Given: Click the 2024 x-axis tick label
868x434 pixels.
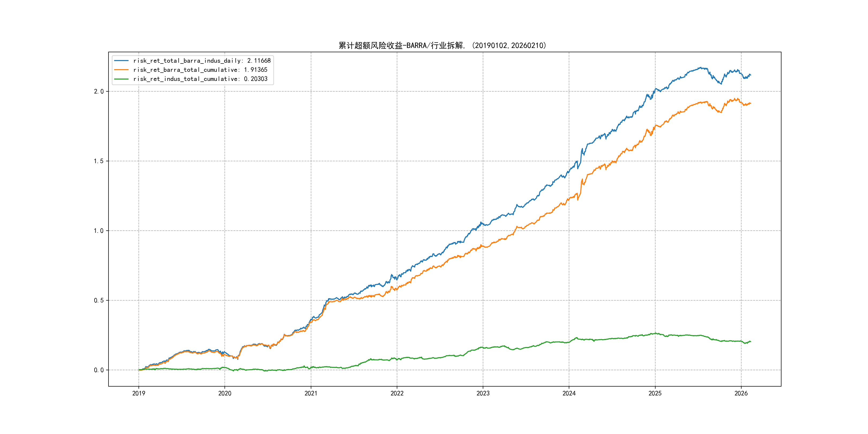Looking at the screenshot, I should point(569,393).
